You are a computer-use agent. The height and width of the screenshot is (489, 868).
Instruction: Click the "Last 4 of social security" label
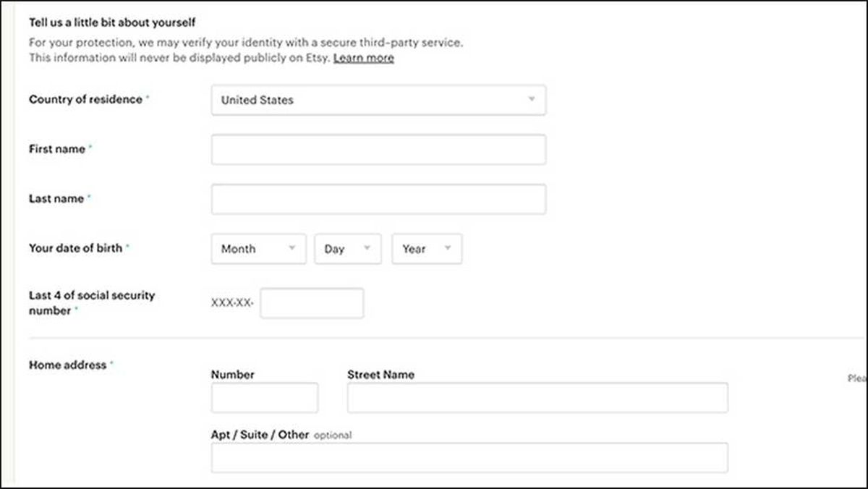point(91,296)
